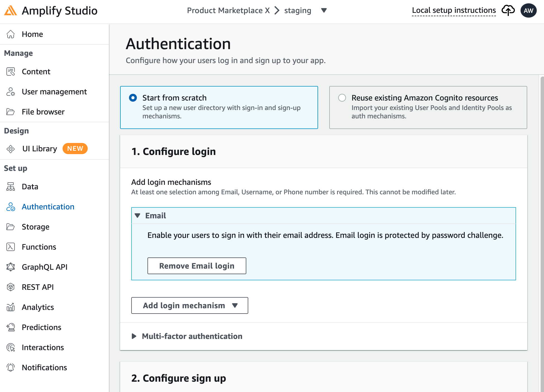Click the Analytics chart icon
This screenshot has width=544, height=392.
coord(11,307)
